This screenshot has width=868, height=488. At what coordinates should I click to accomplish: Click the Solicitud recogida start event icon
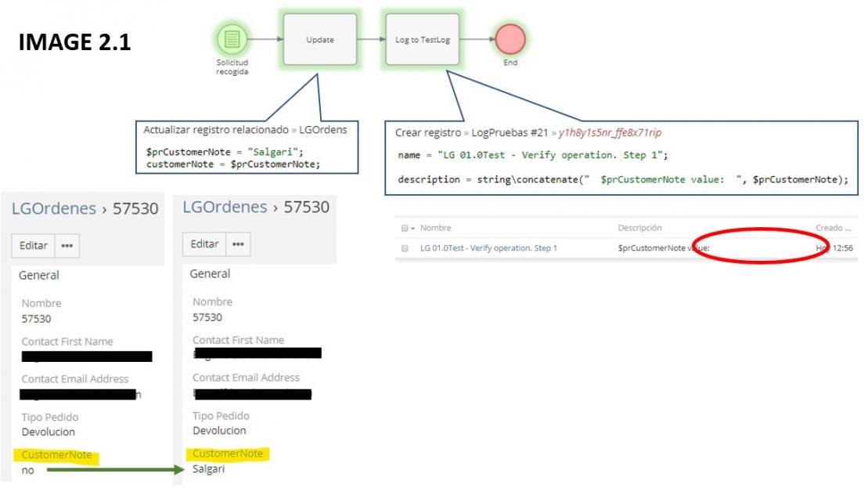(232, 38)
